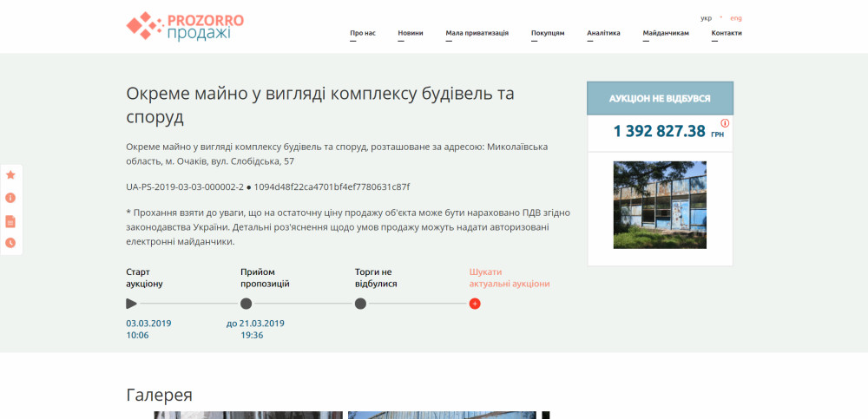Expand the Мала приватизація menu

(x=477, y=33)
